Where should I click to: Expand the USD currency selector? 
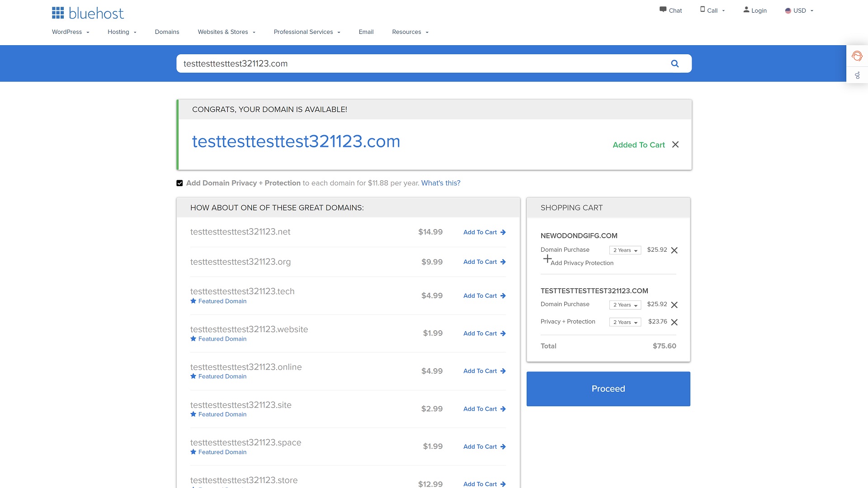click(x=799, y=10)
